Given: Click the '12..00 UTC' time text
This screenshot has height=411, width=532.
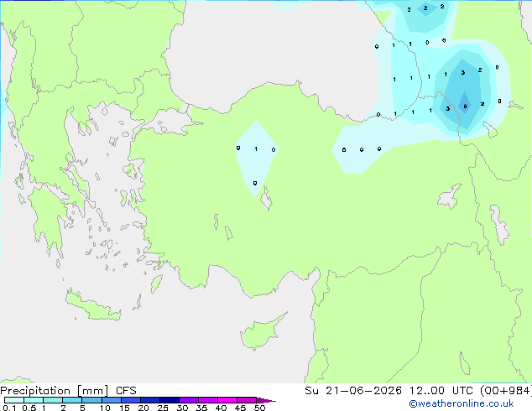Looking at the screenshot, I should point(441,391).
